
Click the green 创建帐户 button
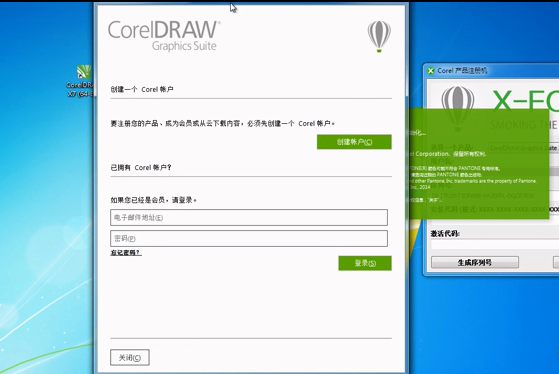point(354,142)
